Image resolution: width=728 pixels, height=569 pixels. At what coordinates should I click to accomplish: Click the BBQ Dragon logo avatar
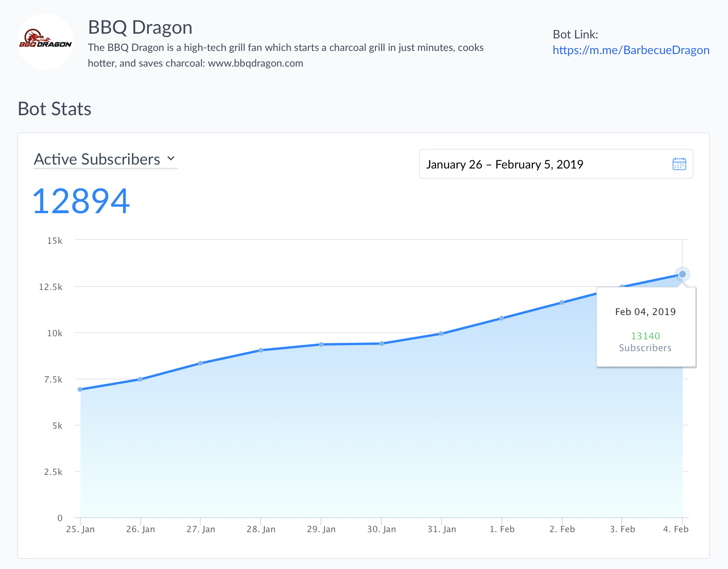45,42
